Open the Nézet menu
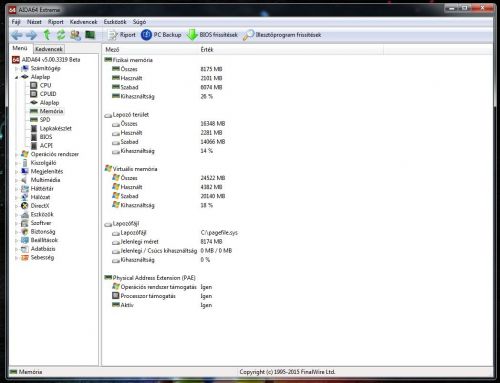Viewport: 500px width, 383px height. pyautogui.click(x=34, y=22)
